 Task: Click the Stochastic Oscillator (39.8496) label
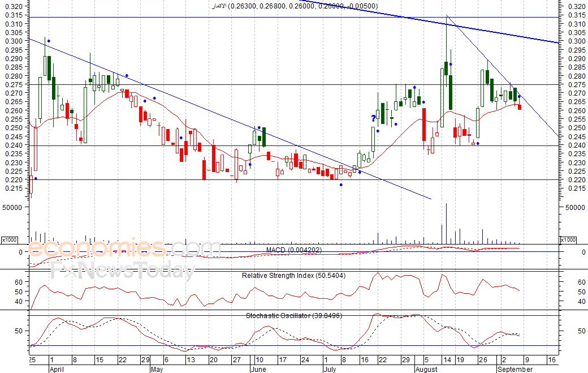[294, 316]
